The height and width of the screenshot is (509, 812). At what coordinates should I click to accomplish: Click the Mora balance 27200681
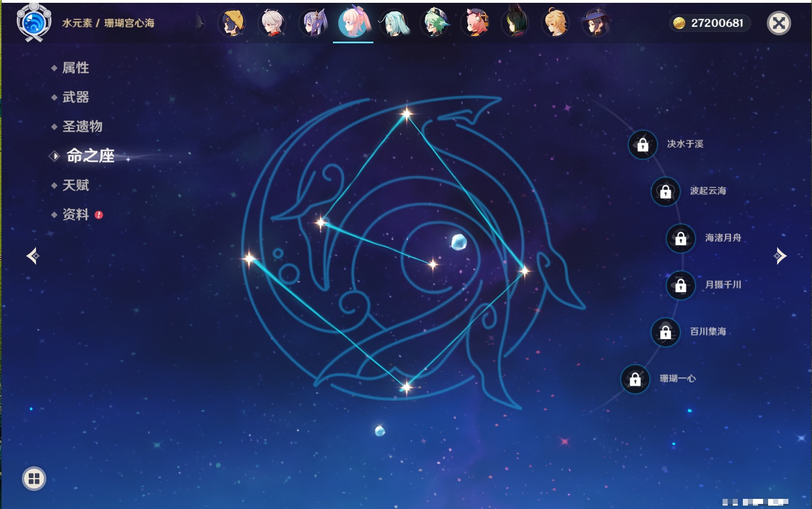click(x=717, y=23)
